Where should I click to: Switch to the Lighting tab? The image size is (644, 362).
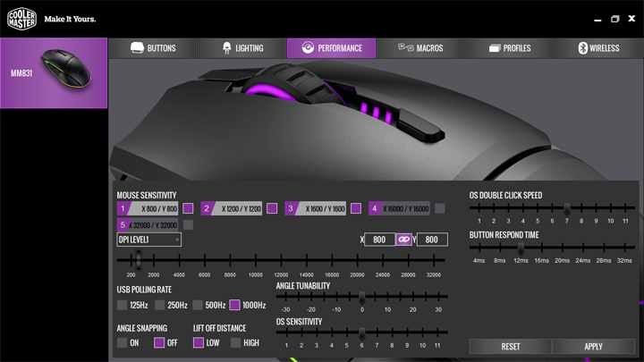point(241,48)
